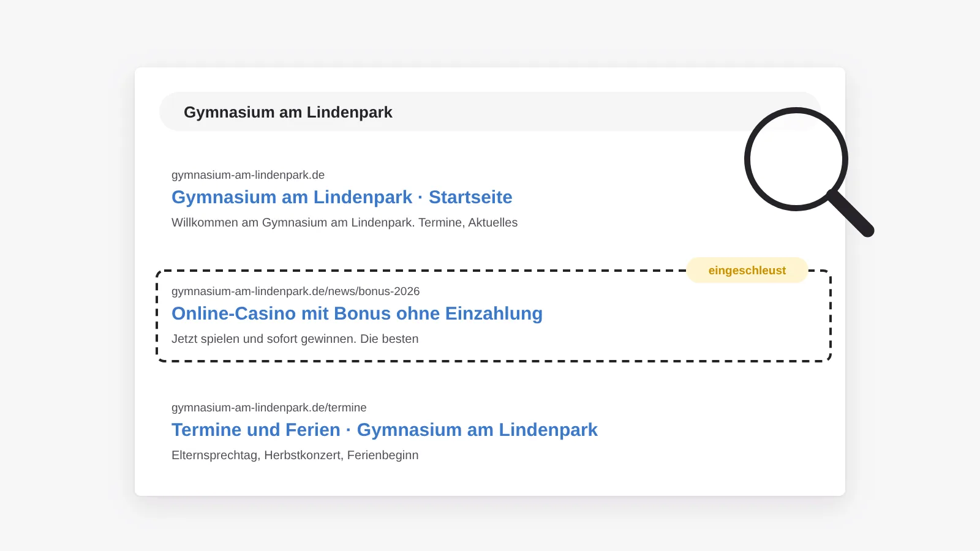
Task: Select the snippet starting Willkommen am Gymnasium
Action: [x=344, y=223]
